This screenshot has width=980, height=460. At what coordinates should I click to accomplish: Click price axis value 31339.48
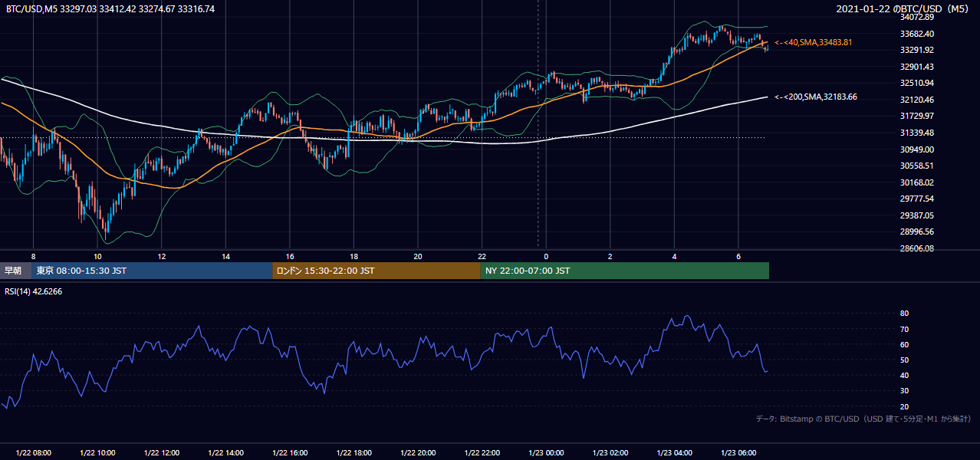[917, 133]
